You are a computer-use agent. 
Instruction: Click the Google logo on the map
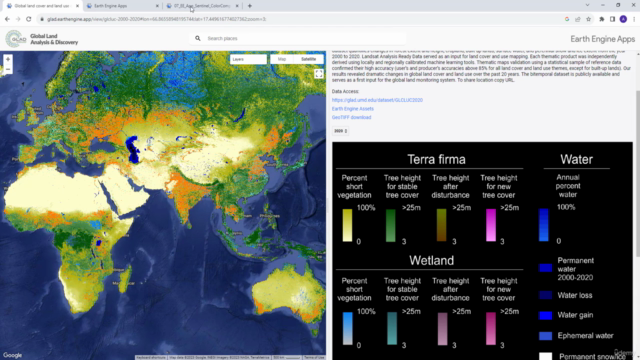[x=12, y=355]
